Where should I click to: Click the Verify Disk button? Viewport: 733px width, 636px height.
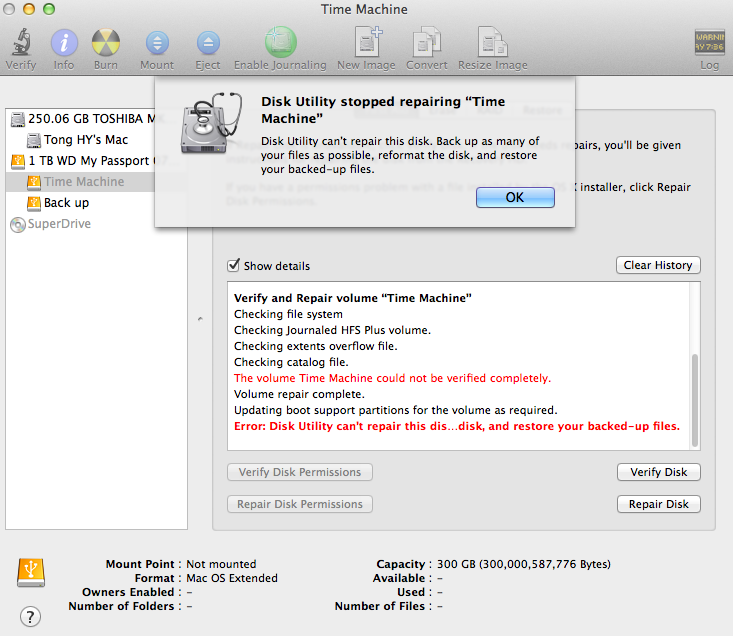coord(659,472)
